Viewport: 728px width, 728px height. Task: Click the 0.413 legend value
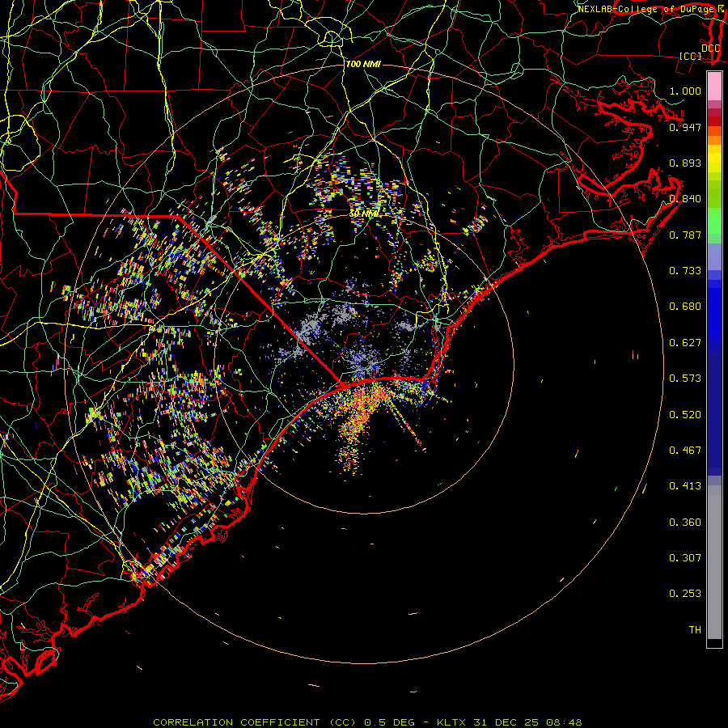(685, 486)
